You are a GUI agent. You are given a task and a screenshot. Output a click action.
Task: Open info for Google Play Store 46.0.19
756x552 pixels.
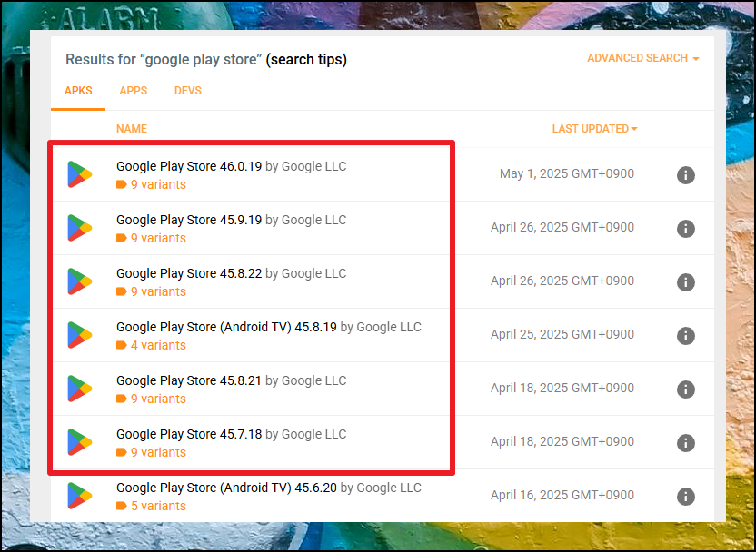686,175
